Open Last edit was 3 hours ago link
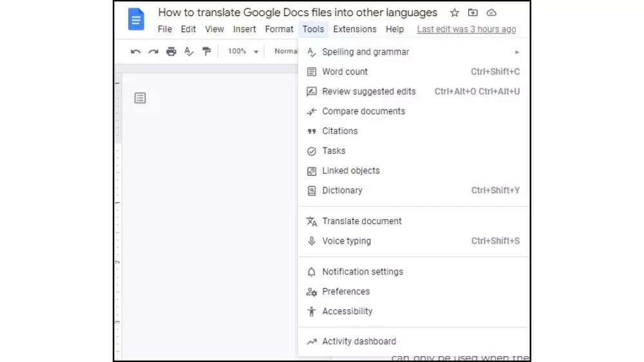This screenshot has height=362, width=644. [x=466, y=29]
